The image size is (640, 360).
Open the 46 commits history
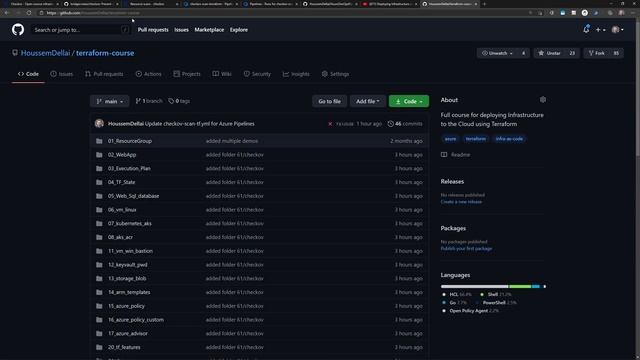(x=405, y=124)
